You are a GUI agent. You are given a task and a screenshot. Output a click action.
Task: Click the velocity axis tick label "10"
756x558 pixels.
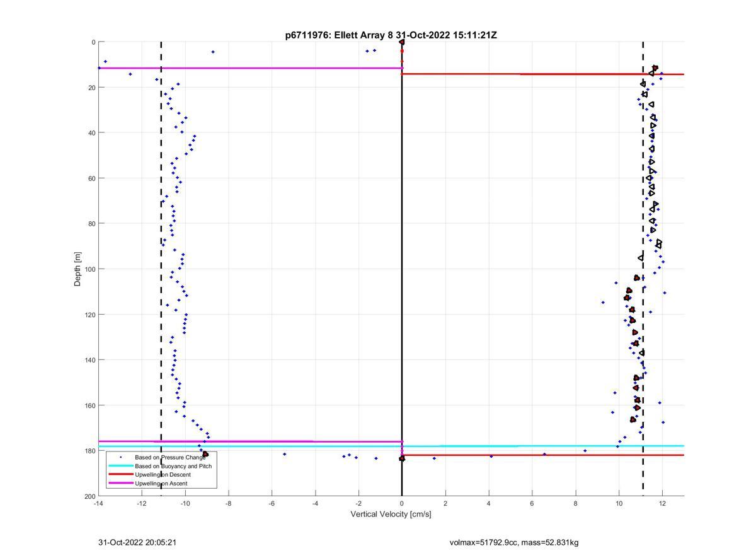tap(619, 504)
